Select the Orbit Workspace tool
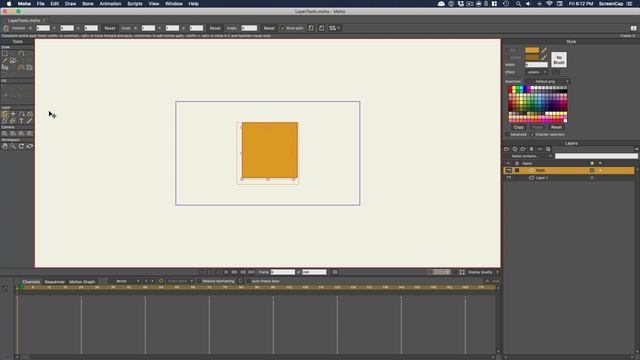The width and height of the screenshot is (640, 360). (30, 146)
